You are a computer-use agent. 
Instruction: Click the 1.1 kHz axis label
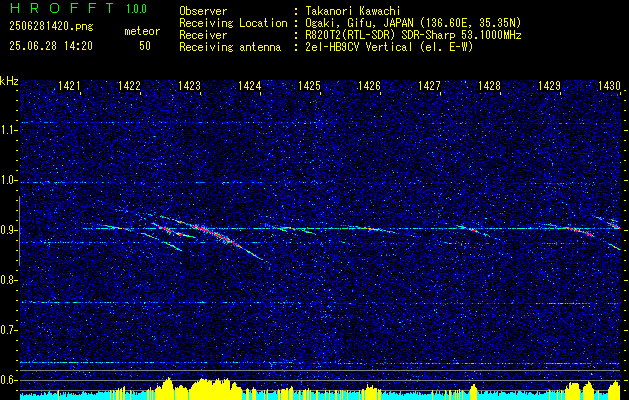pos(8,130)
